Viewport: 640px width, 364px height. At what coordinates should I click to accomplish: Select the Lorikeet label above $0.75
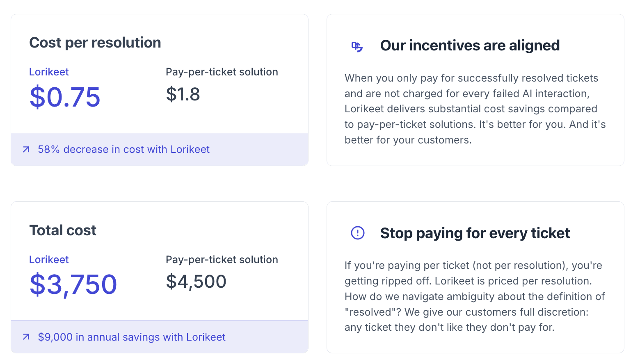pos(49,72)
